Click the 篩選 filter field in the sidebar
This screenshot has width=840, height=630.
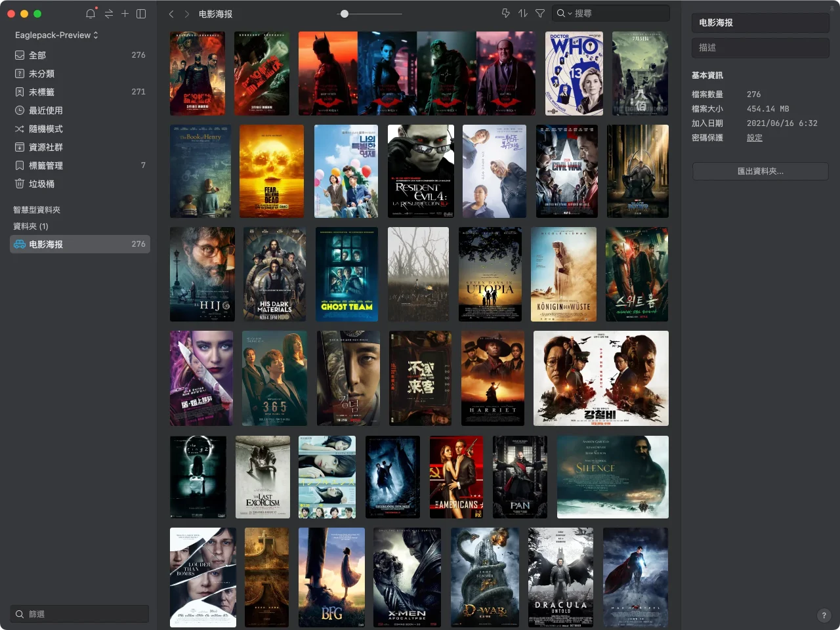tap(80, 614)
